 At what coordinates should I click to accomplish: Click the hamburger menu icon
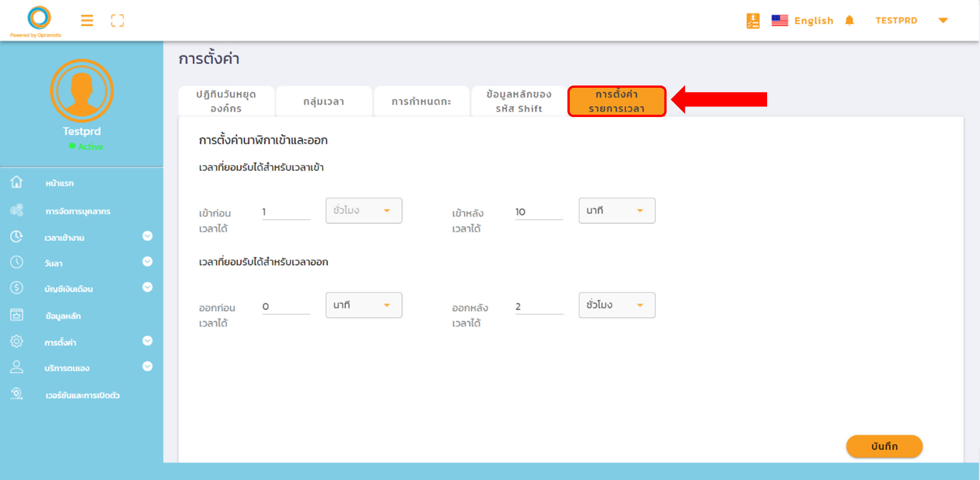coord(87,21)
